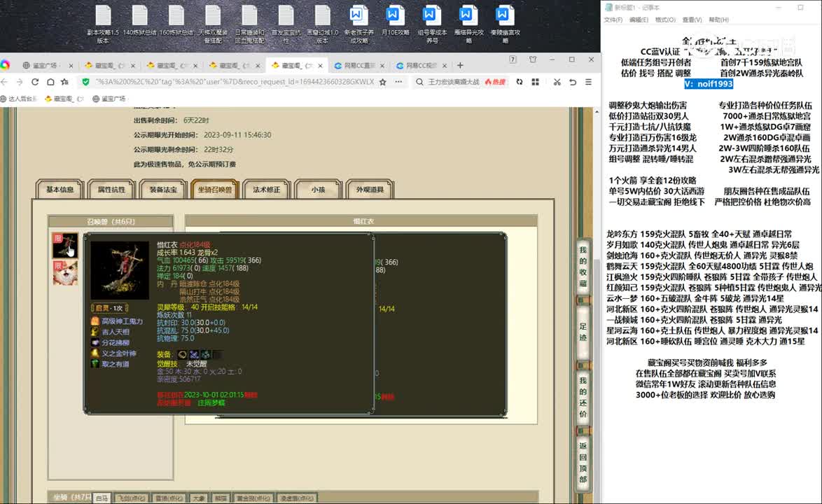Screen dimensions: 822x504
Task: Open the 小孩 tab
Action: tap(318, 190)
